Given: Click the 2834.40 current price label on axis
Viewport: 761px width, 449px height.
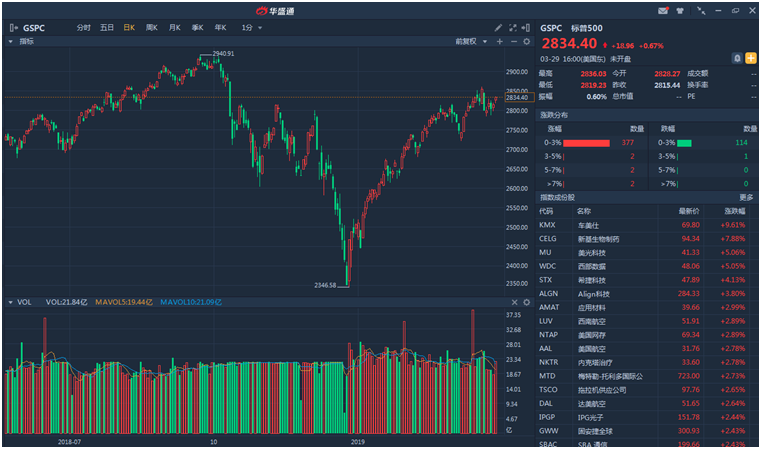Looking at the screenshot, I should click(x=519, y=98).
